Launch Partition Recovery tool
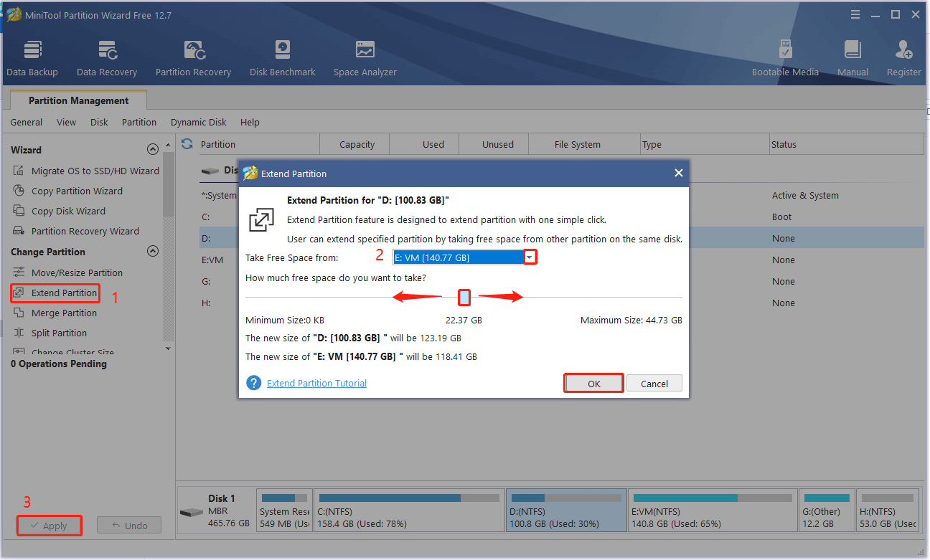 tap(193, 59)
